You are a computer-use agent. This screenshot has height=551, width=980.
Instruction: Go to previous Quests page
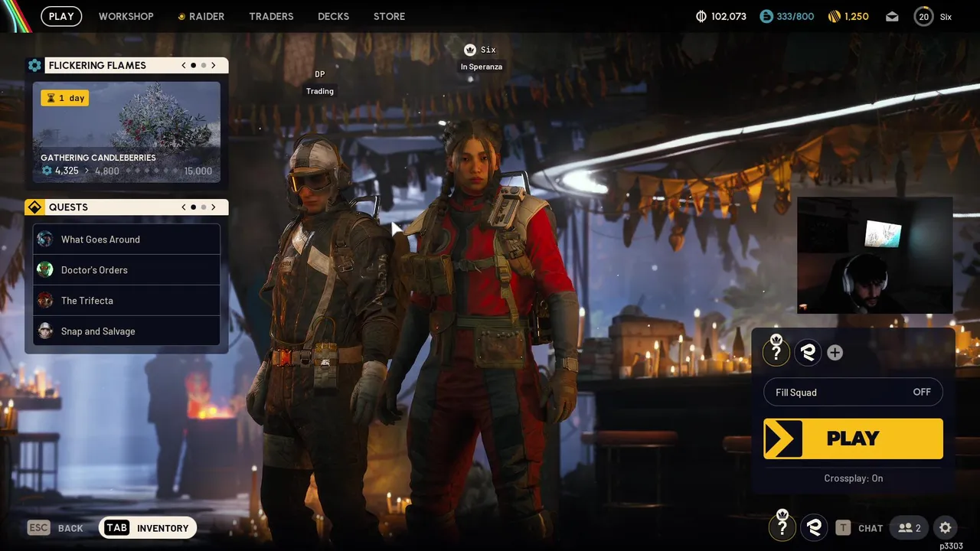pos(184,207)
